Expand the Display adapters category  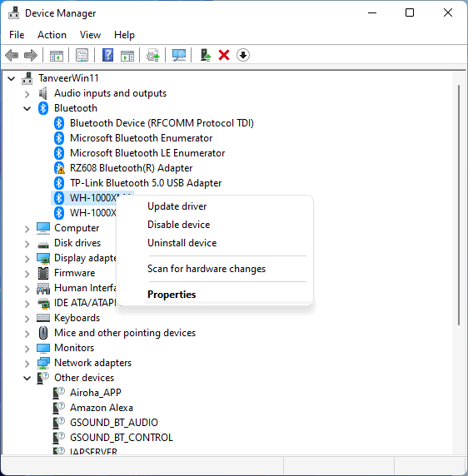tap(27, 259)
